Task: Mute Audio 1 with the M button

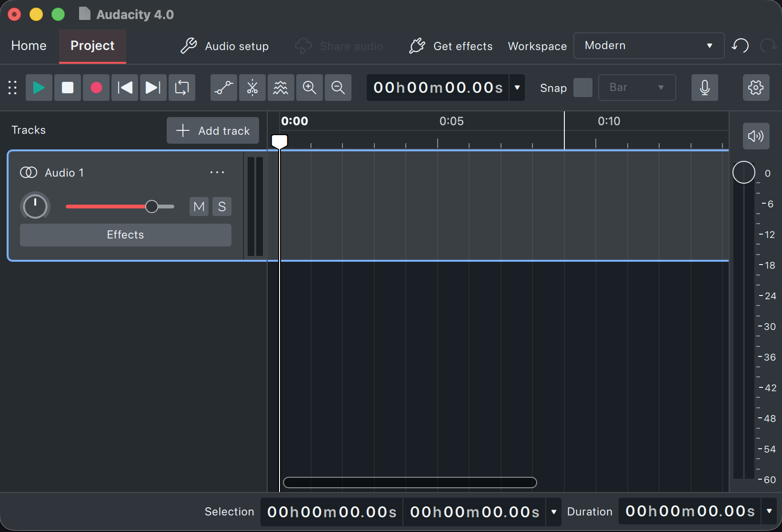Action: pyautogui.click(x=199, y=207)
